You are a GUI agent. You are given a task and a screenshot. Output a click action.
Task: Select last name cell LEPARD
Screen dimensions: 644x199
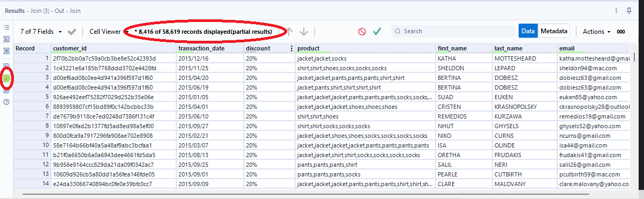pos(525,68)
